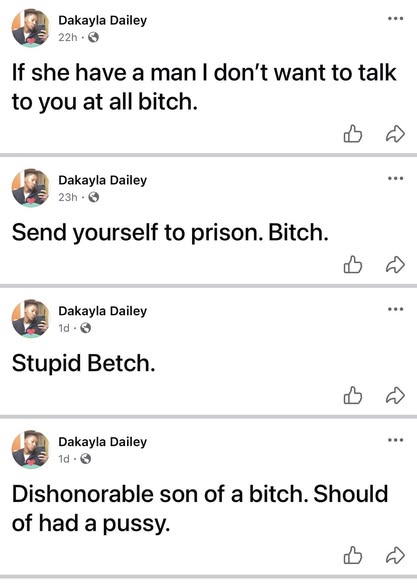The height and width of the screenshot is (585, 417).
Task: Share the 'Send yourself to prison' post
Action: [395, 265]
